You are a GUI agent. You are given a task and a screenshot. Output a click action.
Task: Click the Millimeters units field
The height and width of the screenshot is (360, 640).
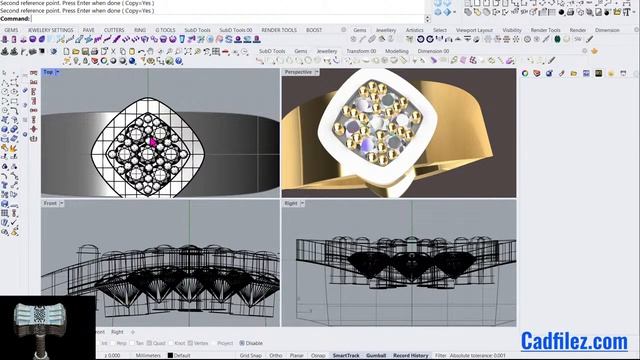[x=148, y=356]
